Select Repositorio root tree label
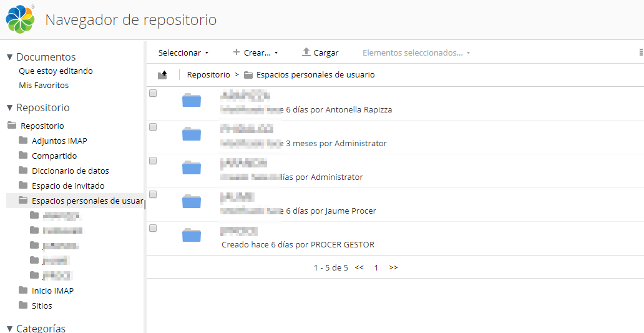The image size is (644, 333). [42, 126]
